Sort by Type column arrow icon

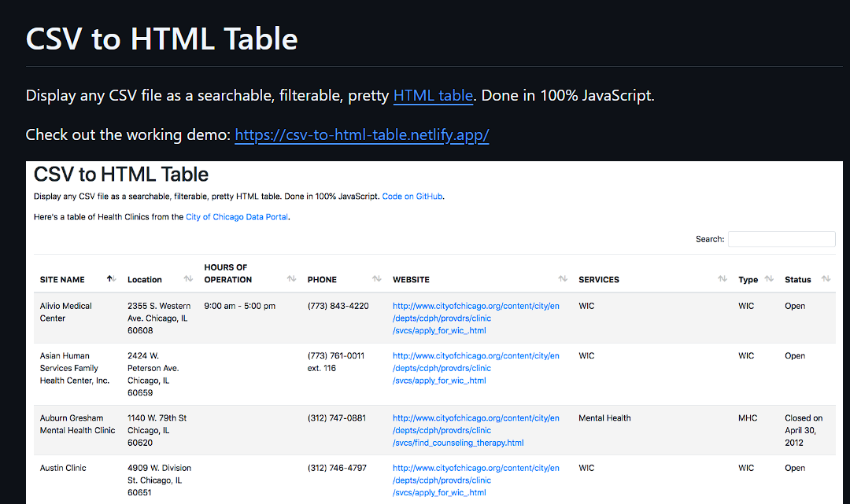tap(769, 279)
